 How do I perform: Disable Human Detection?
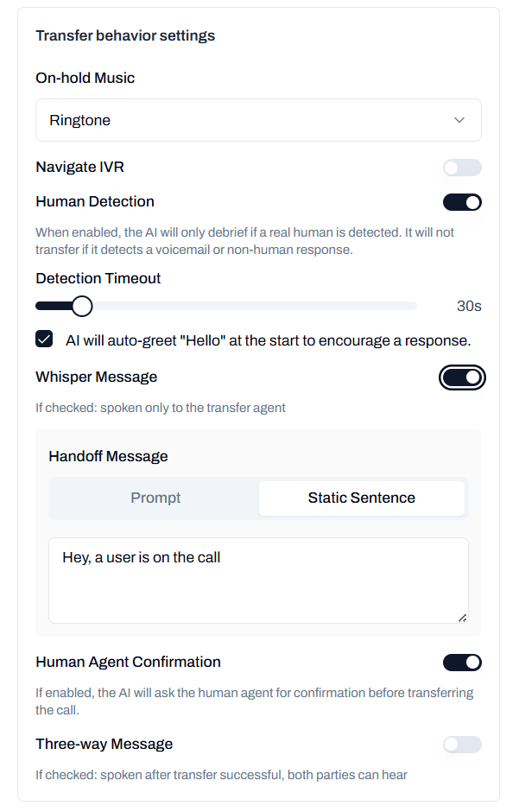click(x=462, y=201)
